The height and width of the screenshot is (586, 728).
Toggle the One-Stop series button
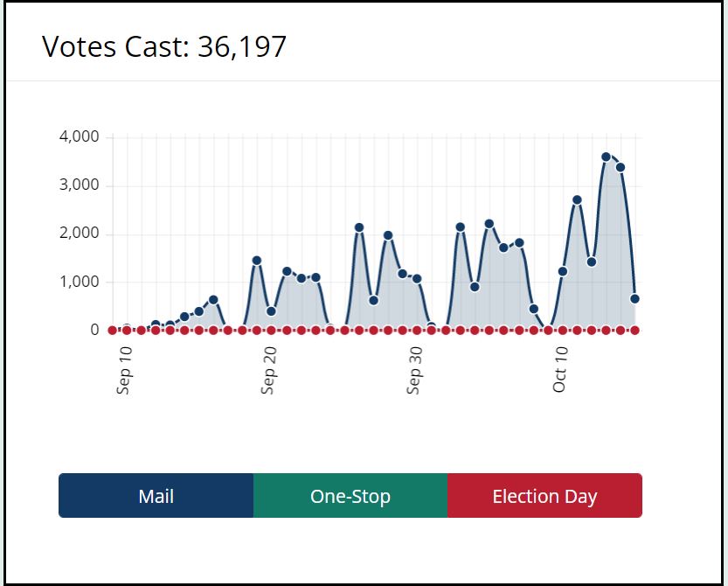[x=350, y=496]
